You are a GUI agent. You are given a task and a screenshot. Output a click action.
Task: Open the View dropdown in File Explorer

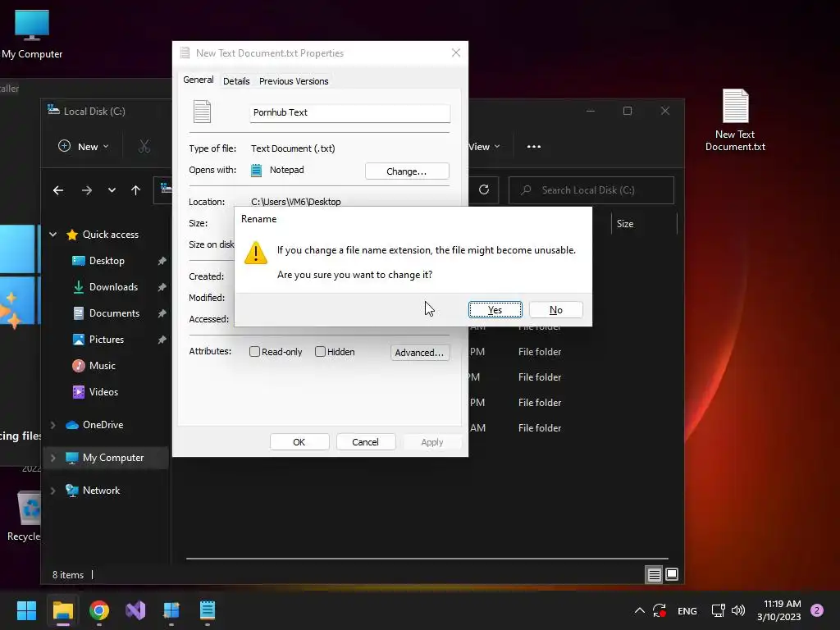[484, 146]
